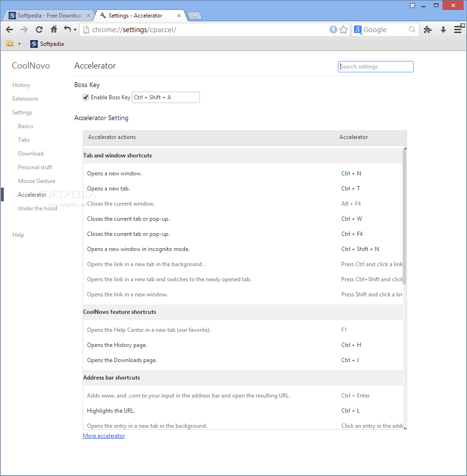The height and width of the screenshot is (476, 467).
Task: Go forward with the forward arrow
Action: click(24, 29)
